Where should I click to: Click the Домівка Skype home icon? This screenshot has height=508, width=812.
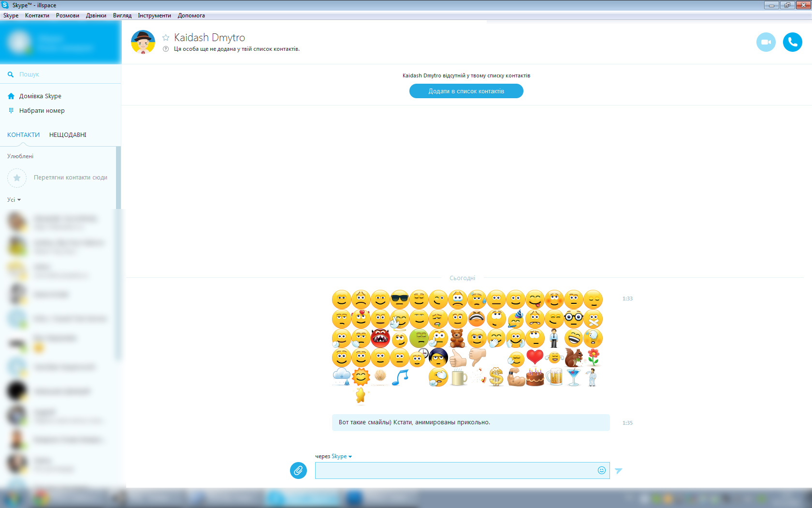(x=11, y=96)
